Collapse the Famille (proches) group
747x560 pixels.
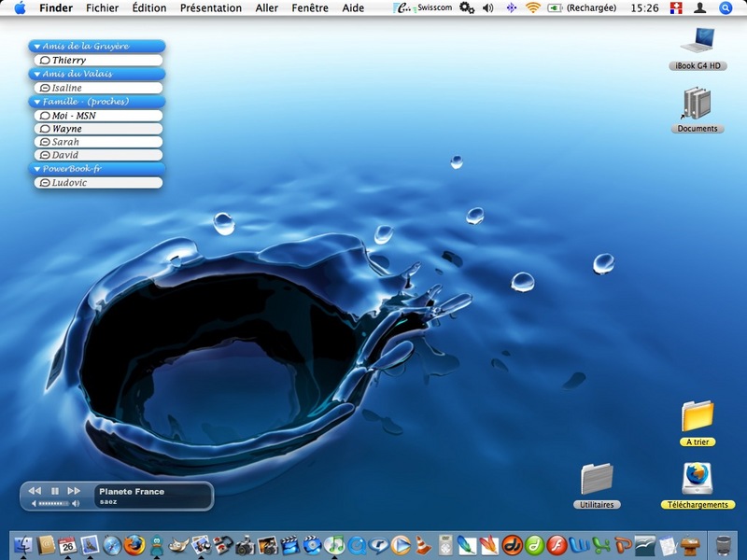pos(36,102)
